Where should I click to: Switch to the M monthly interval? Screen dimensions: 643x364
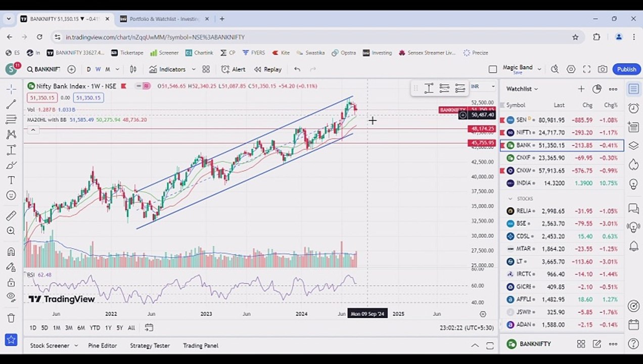108,69
